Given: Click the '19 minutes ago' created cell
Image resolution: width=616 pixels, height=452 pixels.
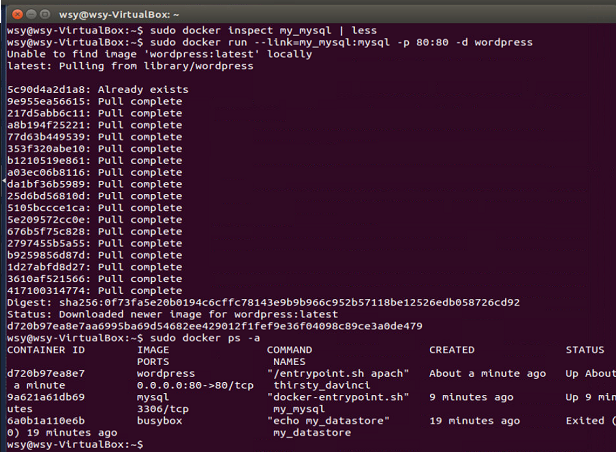Looking at the screenshot, I should click(x=475, y=421).
